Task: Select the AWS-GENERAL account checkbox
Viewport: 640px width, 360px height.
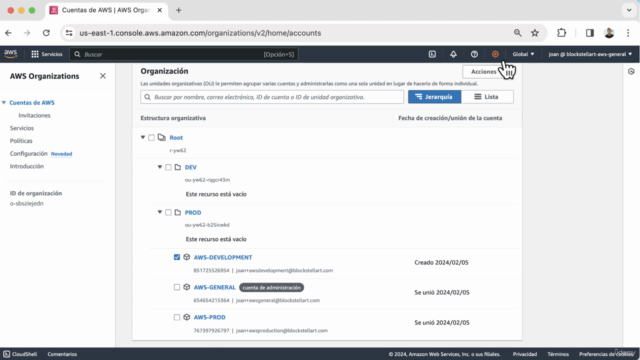Action: point(177,287)
